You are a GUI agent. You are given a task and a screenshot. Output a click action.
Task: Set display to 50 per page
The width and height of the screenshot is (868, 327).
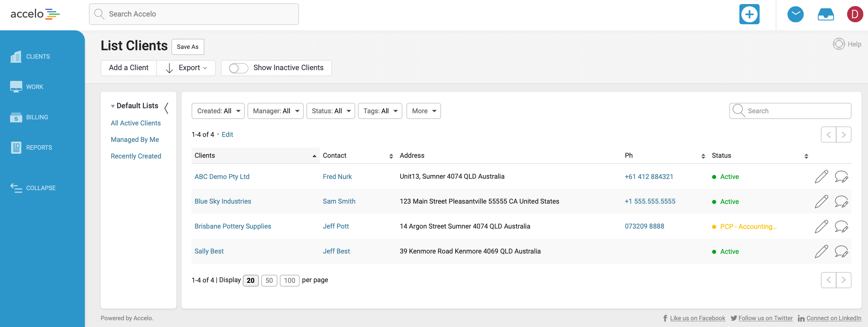click(269, 280)
